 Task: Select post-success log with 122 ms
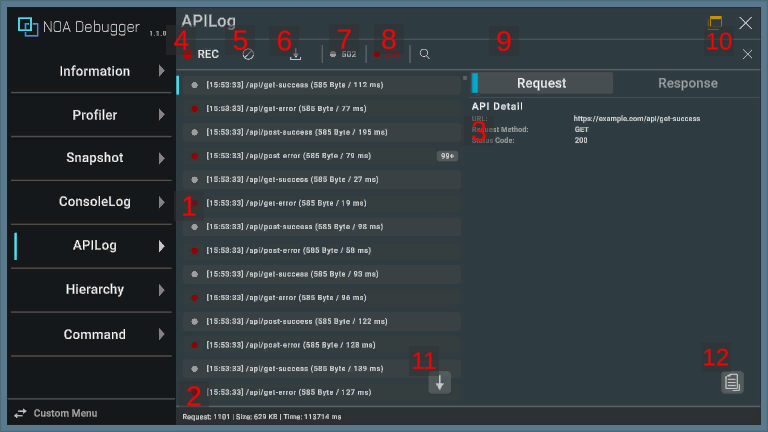click(x=322, y=321)
